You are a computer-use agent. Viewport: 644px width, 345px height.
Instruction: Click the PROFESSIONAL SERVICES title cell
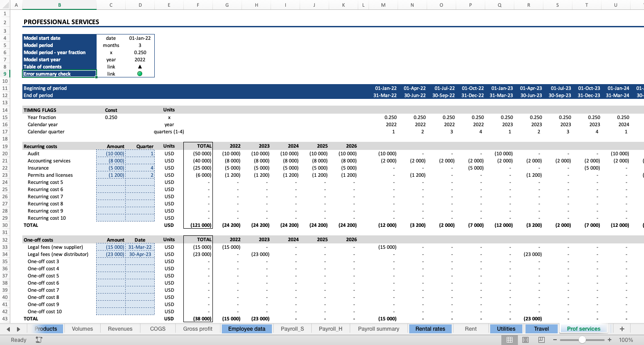(61, 22)
